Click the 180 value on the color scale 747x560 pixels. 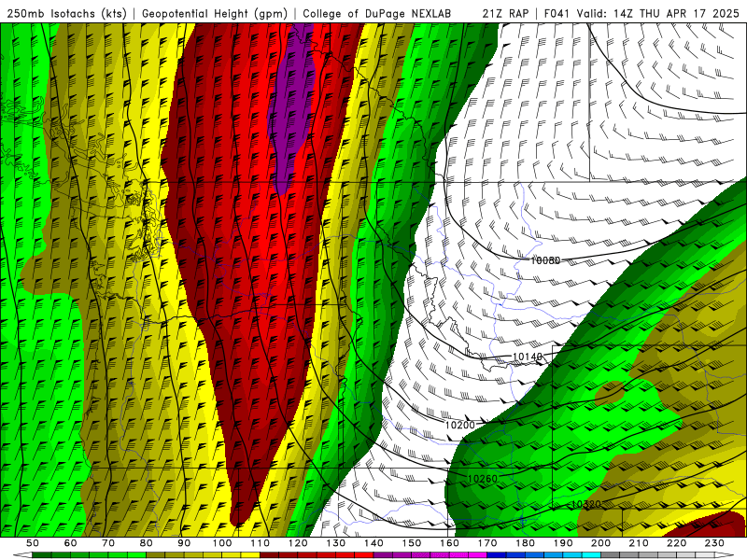coord(525,543)
